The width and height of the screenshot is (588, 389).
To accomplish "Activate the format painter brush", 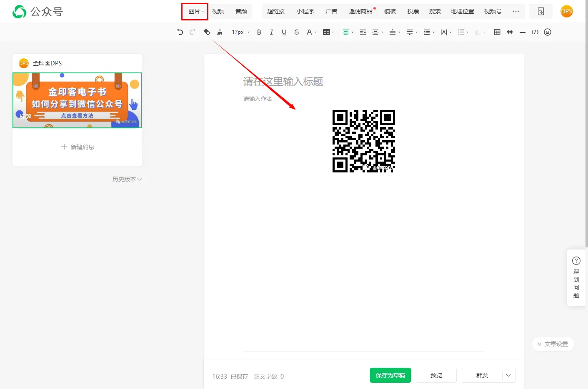I will coord(220,32).
